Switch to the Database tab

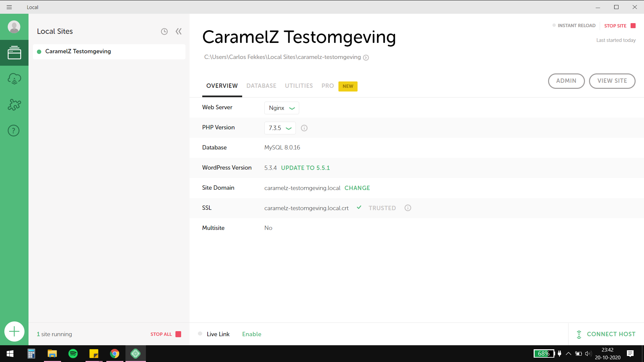point(261,86)
